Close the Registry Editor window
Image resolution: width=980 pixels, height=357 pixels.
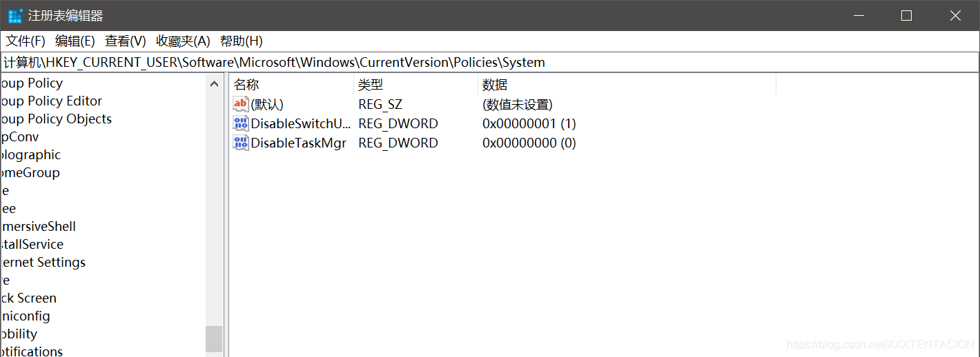[955, 15]
